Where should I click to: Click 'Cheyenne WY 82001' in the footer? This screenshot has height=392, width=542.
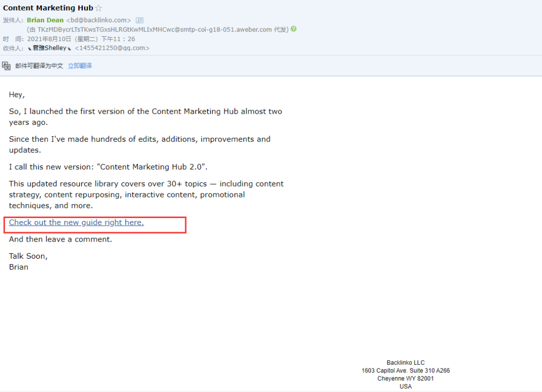[406, 378]
